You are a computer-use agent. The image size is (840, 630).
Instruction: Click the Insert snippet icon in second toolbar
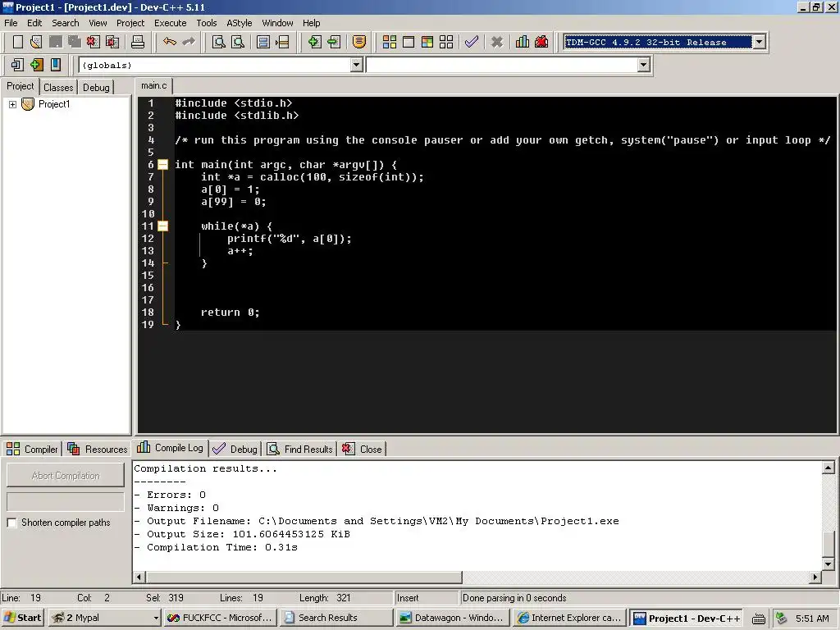[17, 65]
